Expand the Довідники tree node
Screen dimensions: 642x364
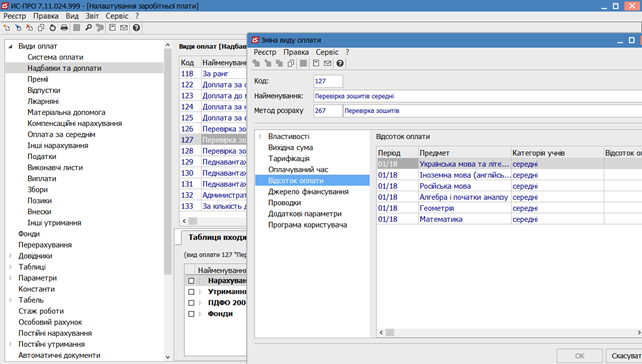[x=11, y=256]
